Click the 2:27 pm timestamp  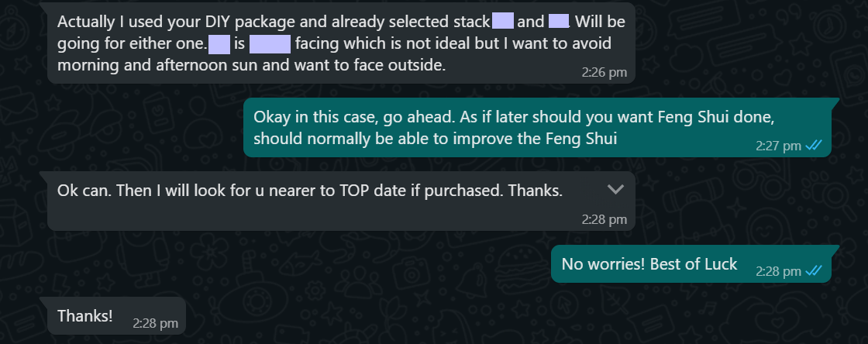click(778, 146)
